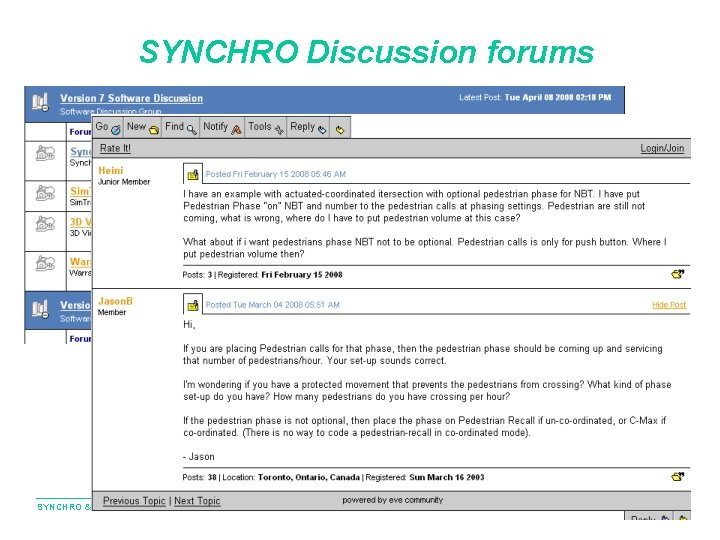This screenshot has width=720, height=540.
Task: Click the post icon beside Heini's post date
Action: (x=193, y=174)
